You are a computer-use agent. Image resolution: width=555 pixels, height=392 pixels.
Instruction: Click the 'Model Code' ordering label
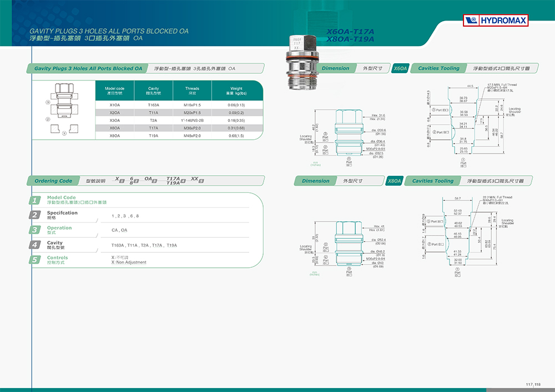point(61,197)
